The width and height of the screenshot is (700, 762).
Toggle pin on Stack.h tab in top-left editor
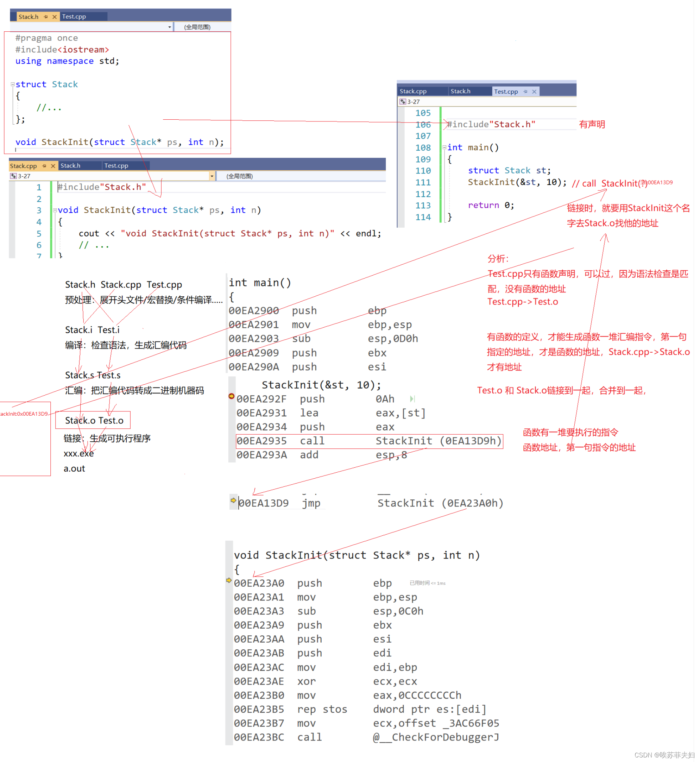(46, 17)
